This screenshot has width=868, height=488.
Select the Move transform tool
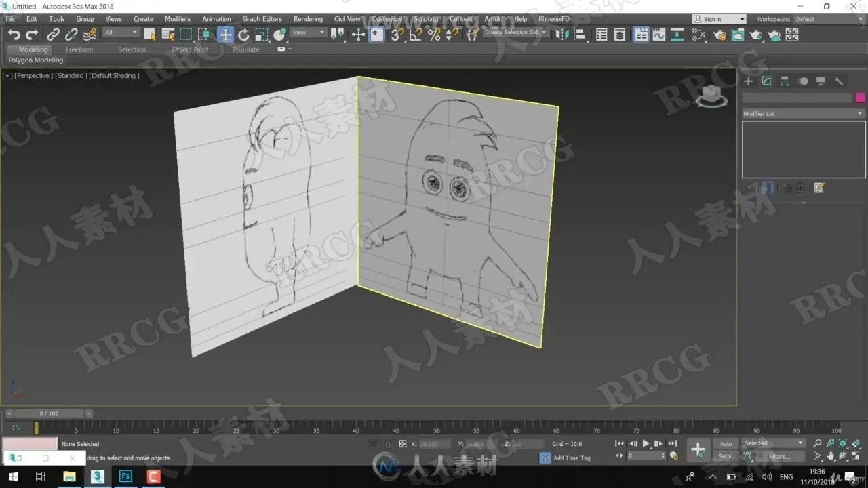pyautogui.click(x=226, y=35)
